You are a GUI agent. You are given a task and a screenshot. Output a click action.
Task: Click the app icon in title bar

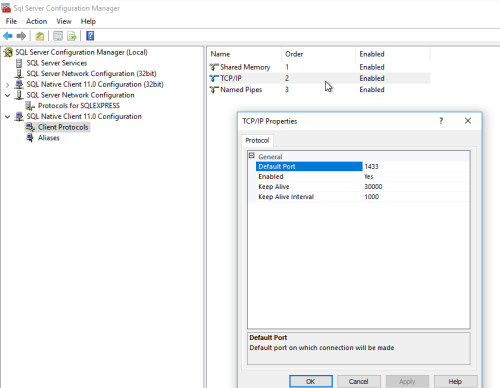click(x=6, y=8)
